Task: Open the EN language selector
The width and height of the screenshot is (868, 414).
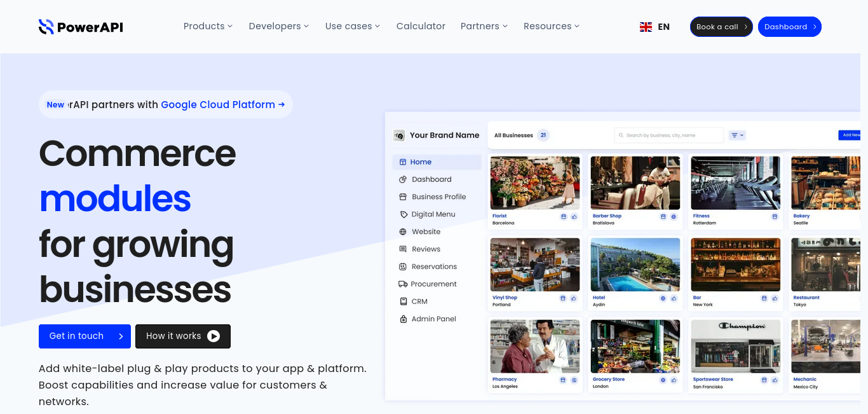Action: (655, 27)
